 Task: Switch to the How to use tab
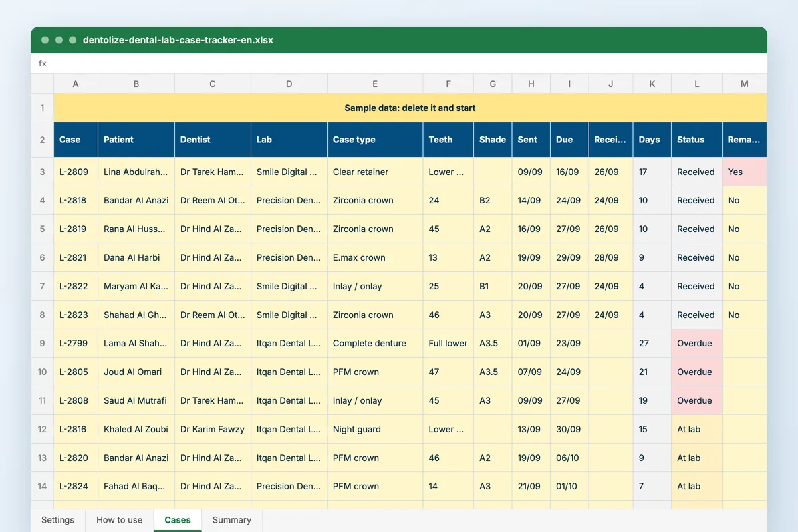point(120,520)
